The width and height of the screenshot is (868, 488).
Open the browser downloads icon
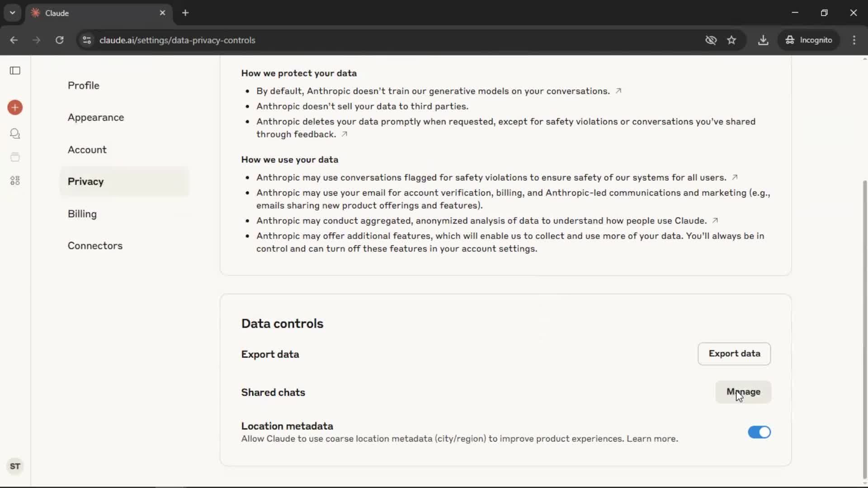pyautogui.click(x=763, y=40)
